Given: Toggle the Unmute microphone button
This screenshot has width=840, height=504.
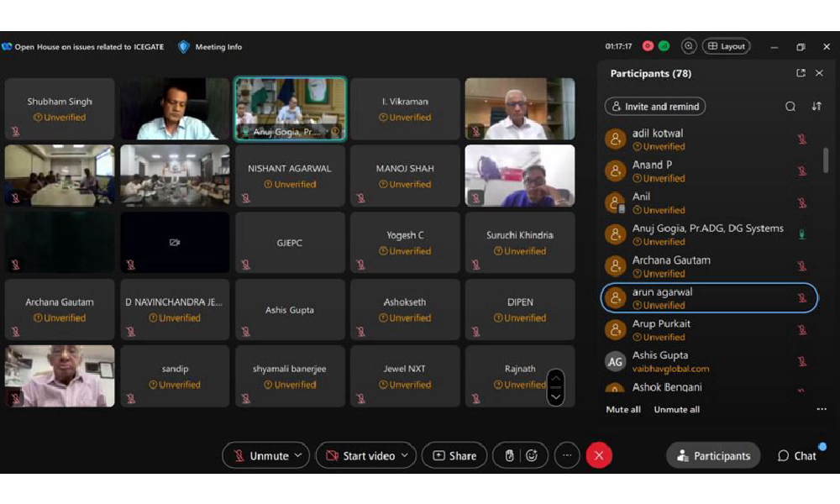Looking at the screenshot, I should pyautogui.click(x=261, y=455).
